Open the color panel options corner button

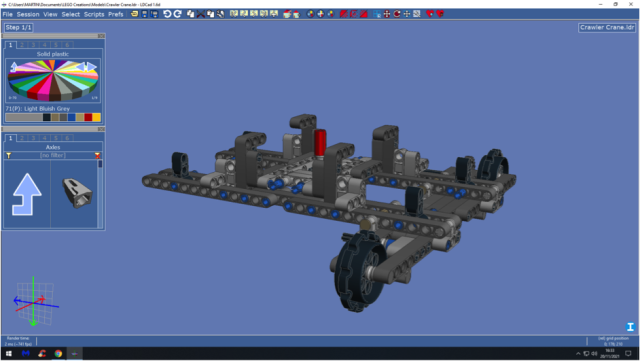tap(101, 36)
